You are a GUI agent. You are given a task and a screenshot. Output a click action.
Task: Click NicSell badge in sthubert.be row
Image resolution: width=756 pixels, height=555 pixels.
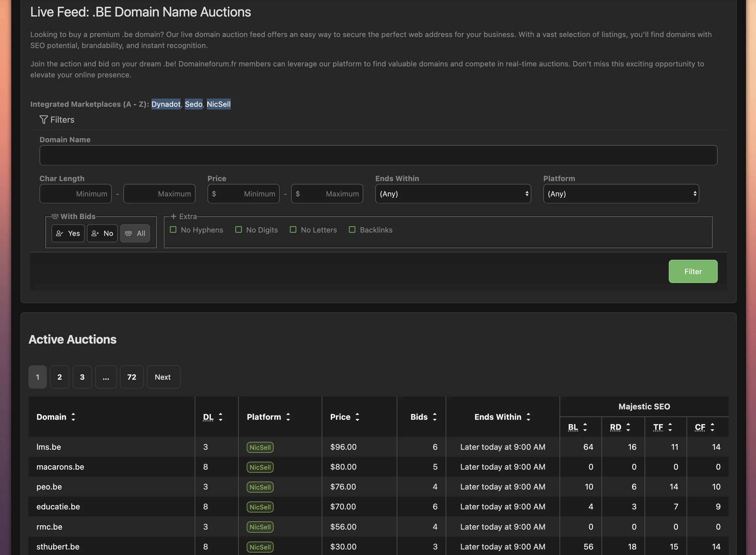coord(260,547)
